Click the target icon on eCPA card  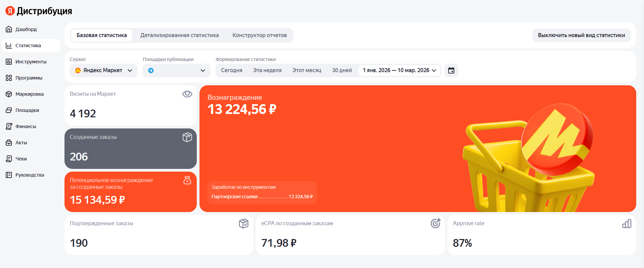pyautogui.click(x=436, y=223)
